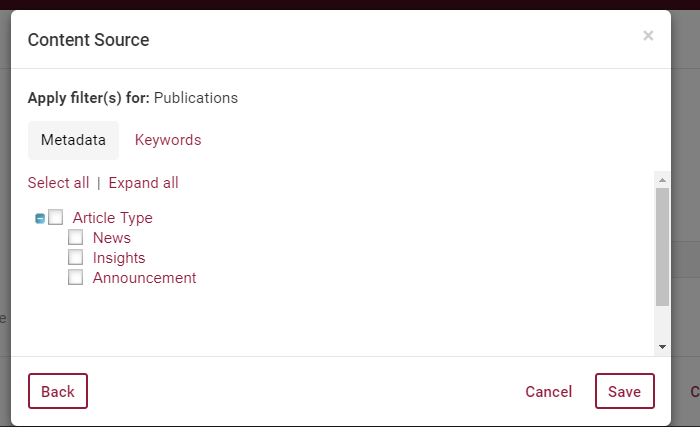Viewport: 700px width, 427px height.
Task: Click the Insights tree item label
Action: (119, 258)
